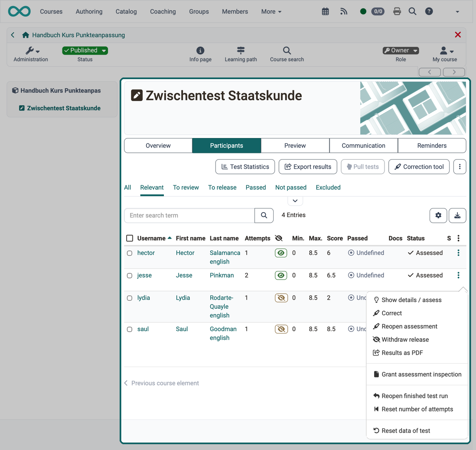
Task: Select Reopen assessment menu item
Action: 417,327
